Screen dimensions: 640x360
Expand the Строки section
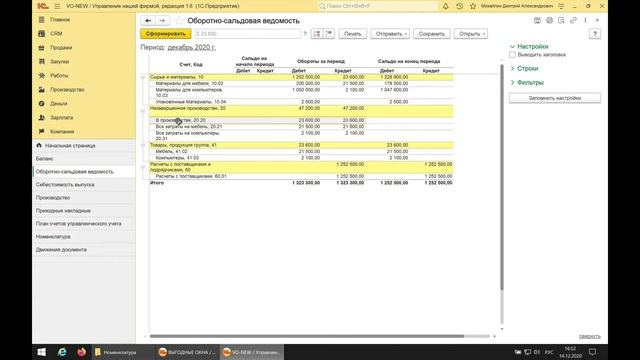point(513,69)
